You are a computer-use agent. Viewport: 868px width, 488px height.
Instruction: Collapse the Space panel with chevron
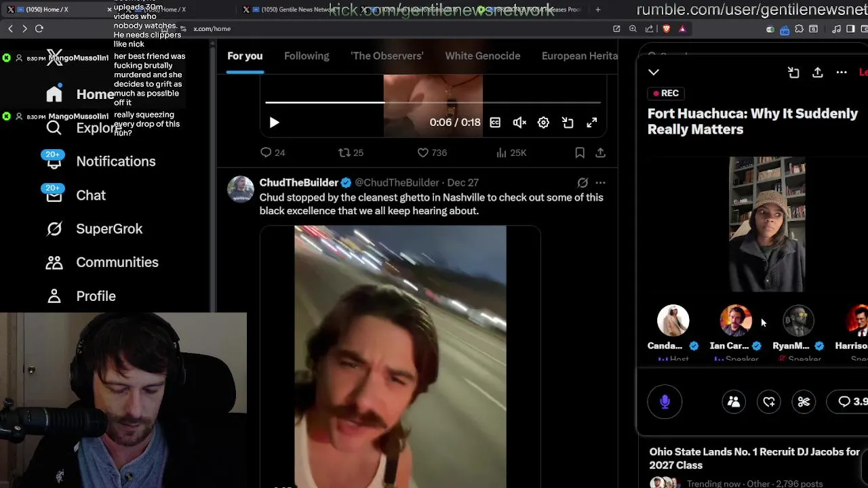(x=654, y=72)
